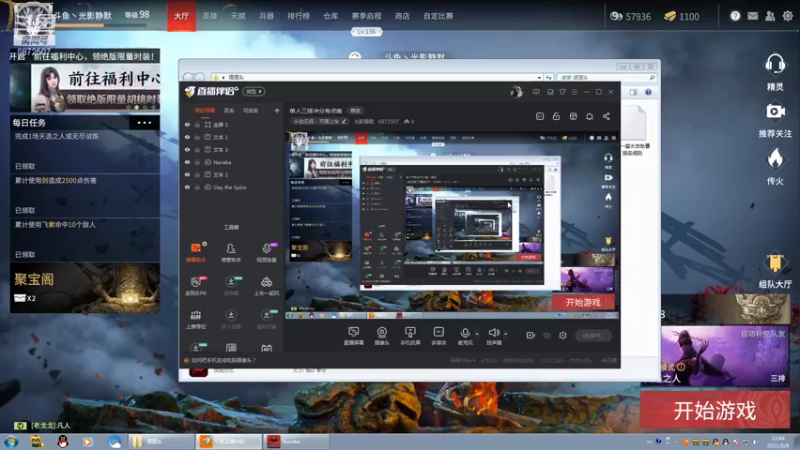The width and height of the screenshot is (800, 450).
Task: Open the 自定比赛 custom match tab
Action: [x=438, y=16]
